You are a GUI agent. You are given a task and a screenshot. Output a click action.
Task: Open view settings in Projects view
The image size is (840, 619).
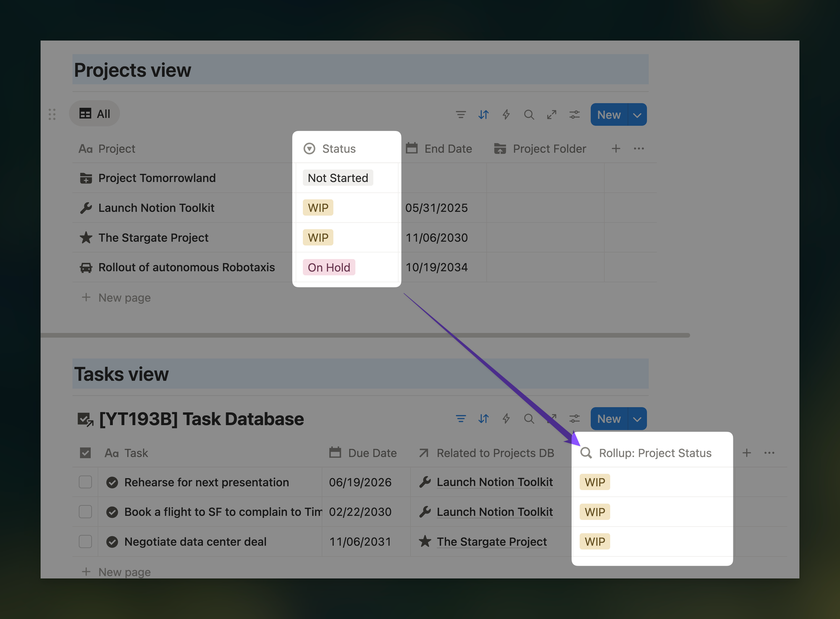pyautogui.click(x=574, y=115)
